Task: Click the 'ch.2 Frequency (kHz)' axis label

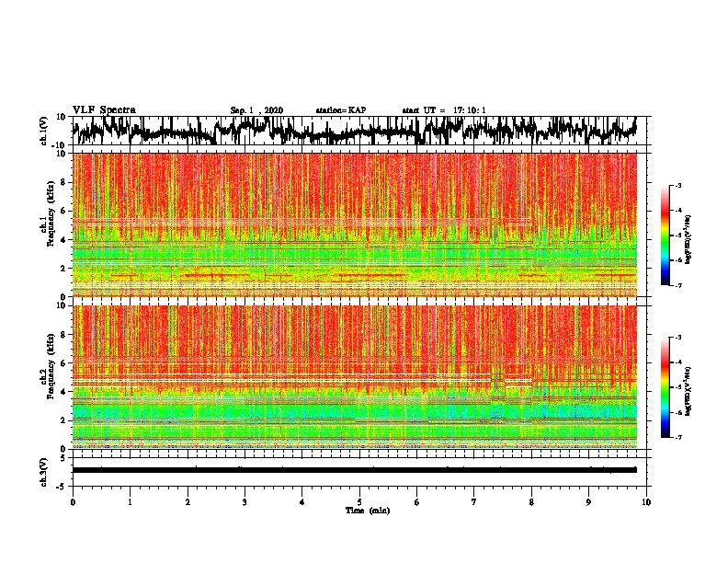Action: point(47,367)
